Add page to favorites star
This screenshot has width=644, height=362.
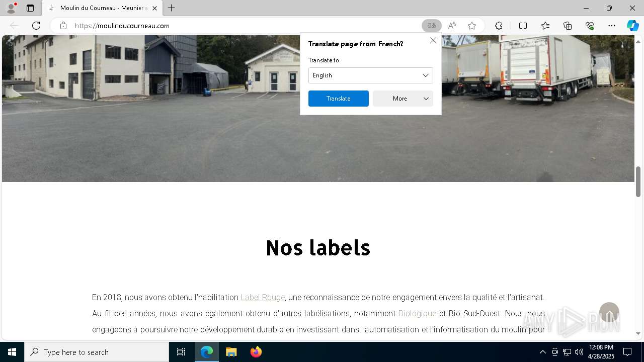472,26
